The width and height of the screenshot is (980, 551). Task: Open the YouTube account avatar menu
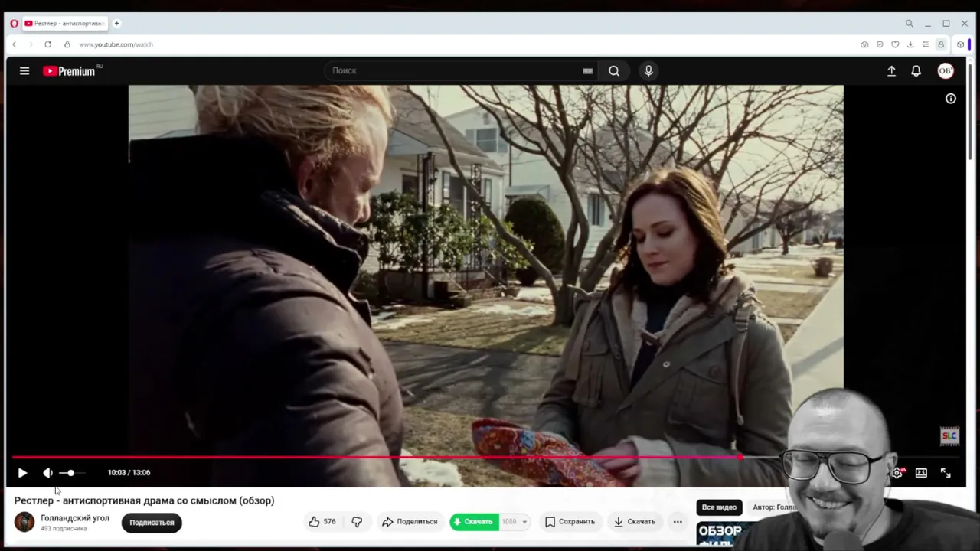point(946,71)
